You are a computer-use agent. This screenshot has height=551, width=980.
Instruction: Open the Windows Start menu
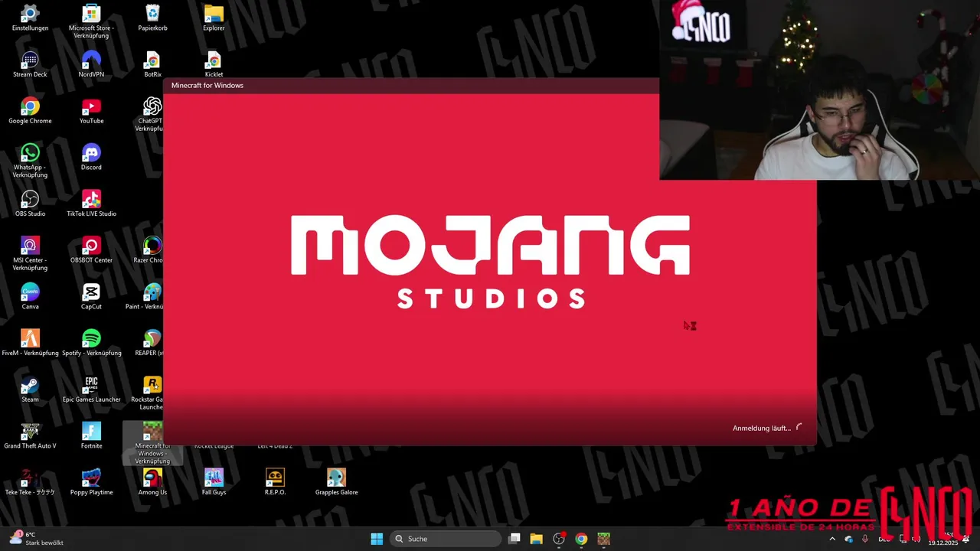click(377, 539)
